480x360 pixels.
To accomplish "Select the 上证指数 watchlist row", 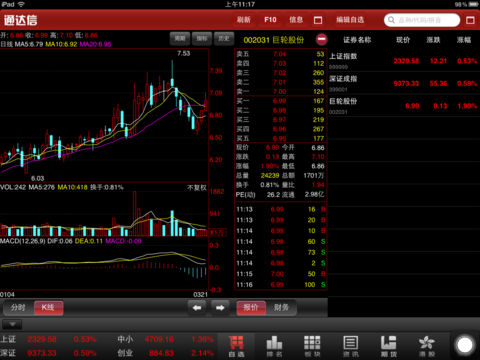I will pyautogui.click(x=404, y=61).
